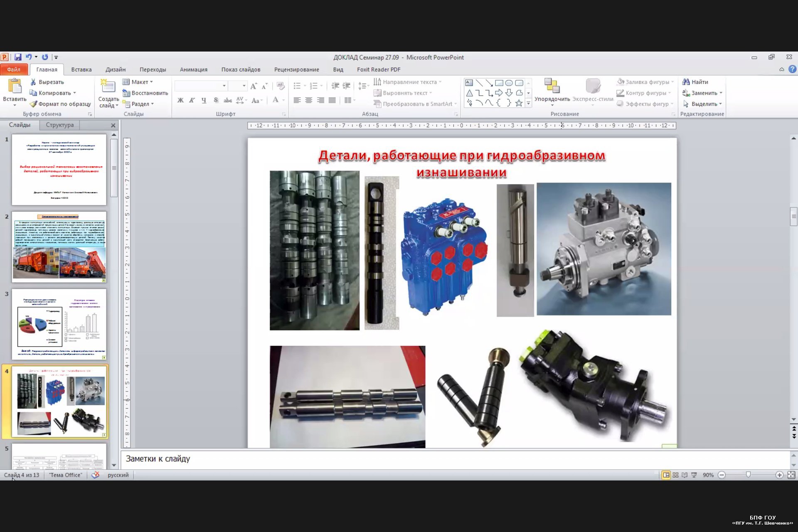
Task: Click the zoom out minus button
Action: [x=722, y=475]
